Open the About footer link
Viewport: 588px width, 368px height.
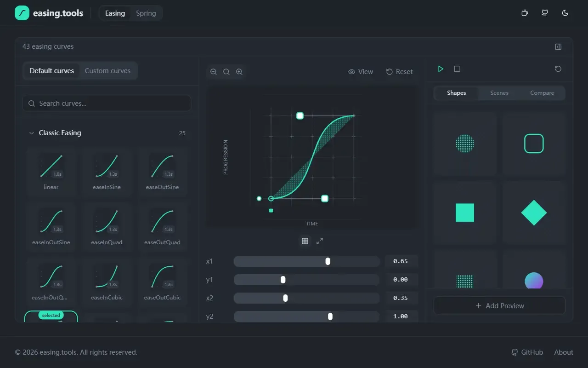coord(564,352)
